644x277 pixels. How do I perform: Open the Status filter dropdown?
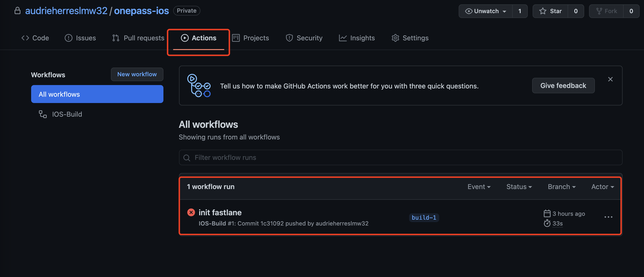tap(519, 187)
